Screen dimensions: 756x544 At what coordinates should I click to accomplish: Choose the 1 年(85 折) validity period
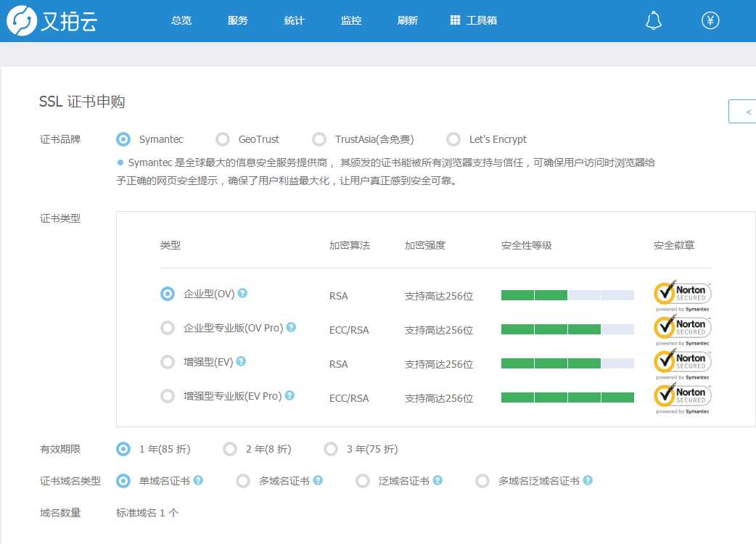123,449
